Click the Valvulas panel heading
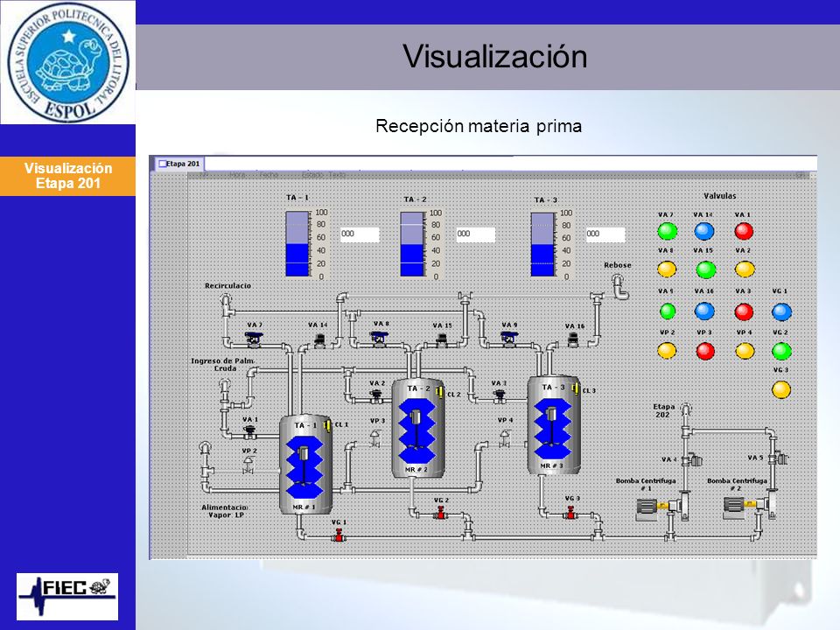This screenshot has height=630, width=840. (719, 196)
